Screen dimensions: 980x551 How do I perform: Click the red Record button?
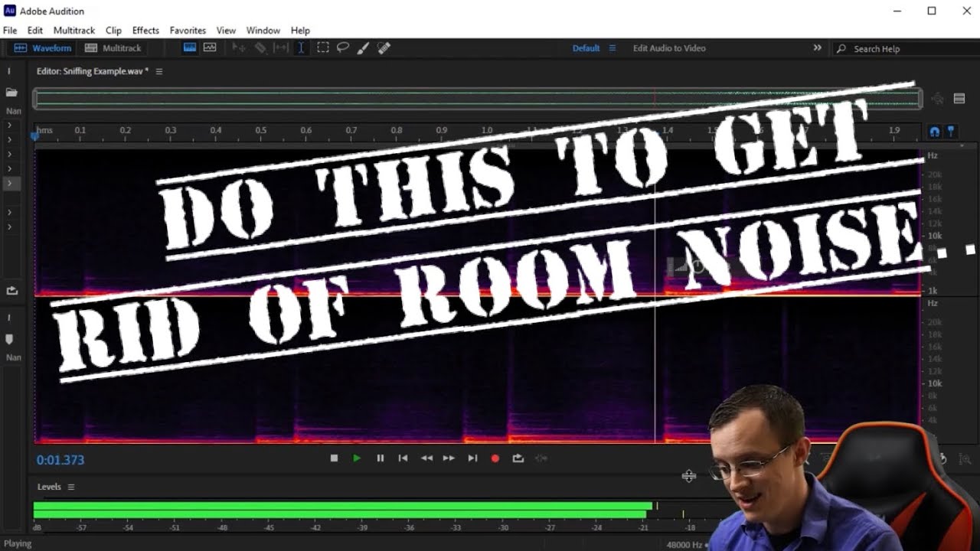[x=495, y=458]
